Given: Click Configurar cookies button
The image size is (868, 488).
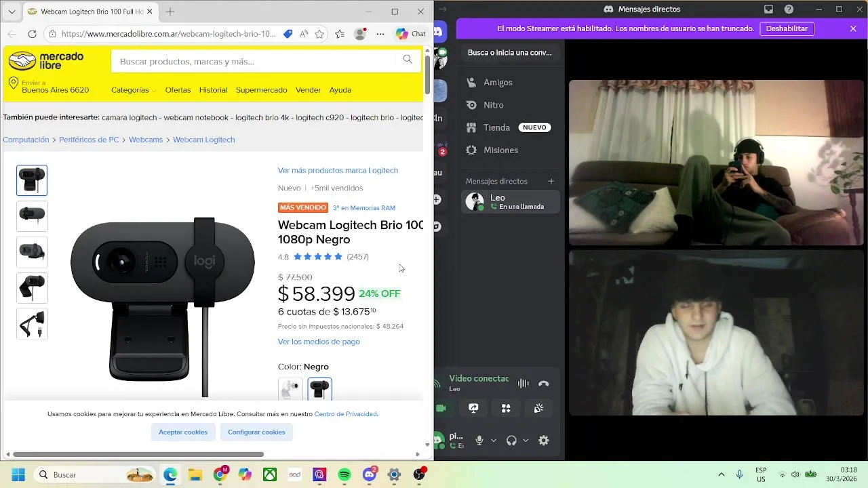Looking at the screenshot, I should (256, 432).
